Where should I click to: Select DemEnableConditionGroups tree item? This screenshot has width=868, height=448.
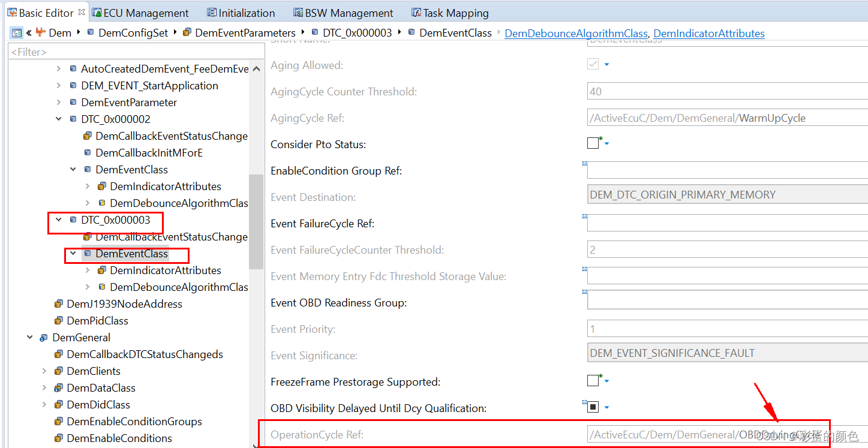pos(134,422)
